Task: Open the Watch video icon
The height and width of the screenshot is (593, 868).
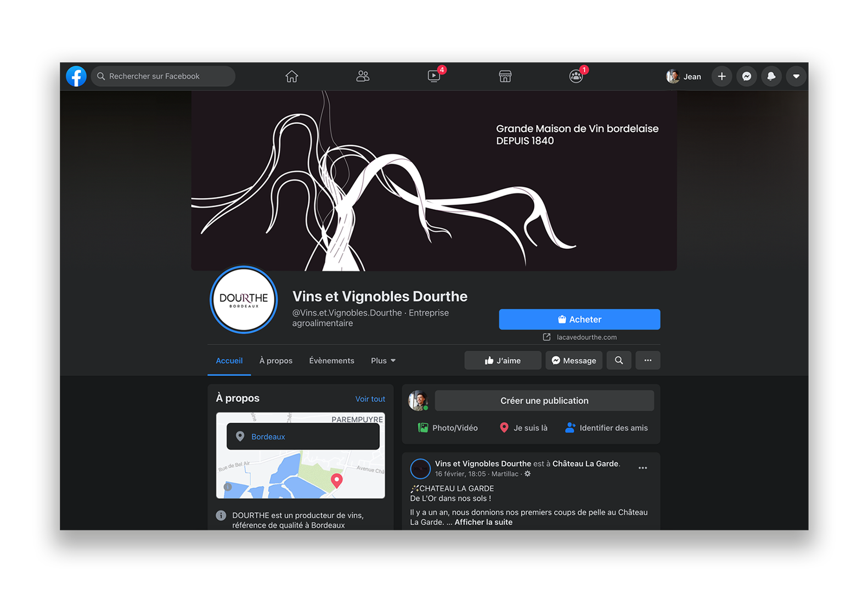Action: [x=434, y=76]
